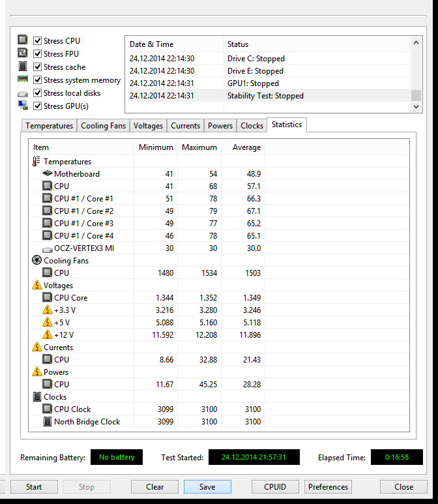Open the CPUID panel button
The height and width of the screenshot is (504, 438).
click(275, 486)
